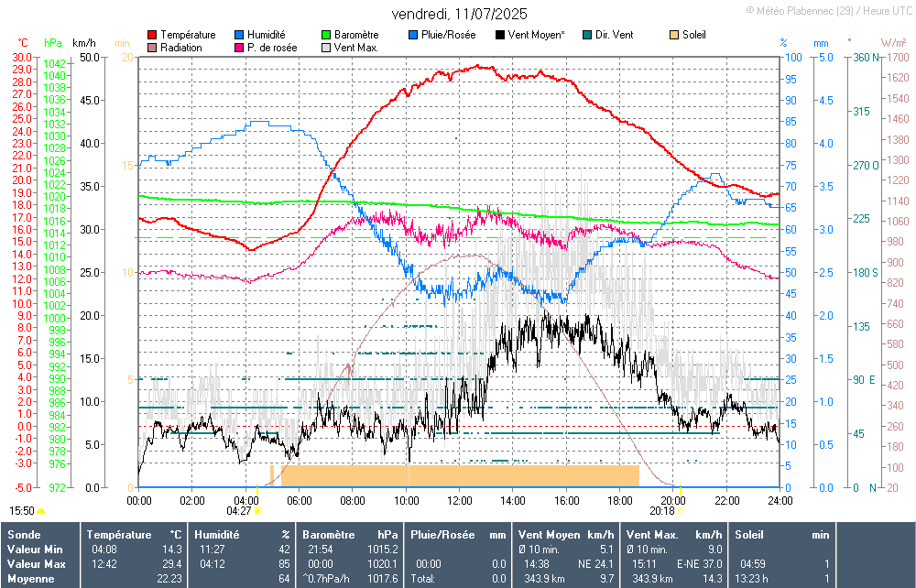This screenshot has width=916, height=588.
Task: Click the yellow icon beside 15:50
Action: pyautogui.click(x=41, y=511)
